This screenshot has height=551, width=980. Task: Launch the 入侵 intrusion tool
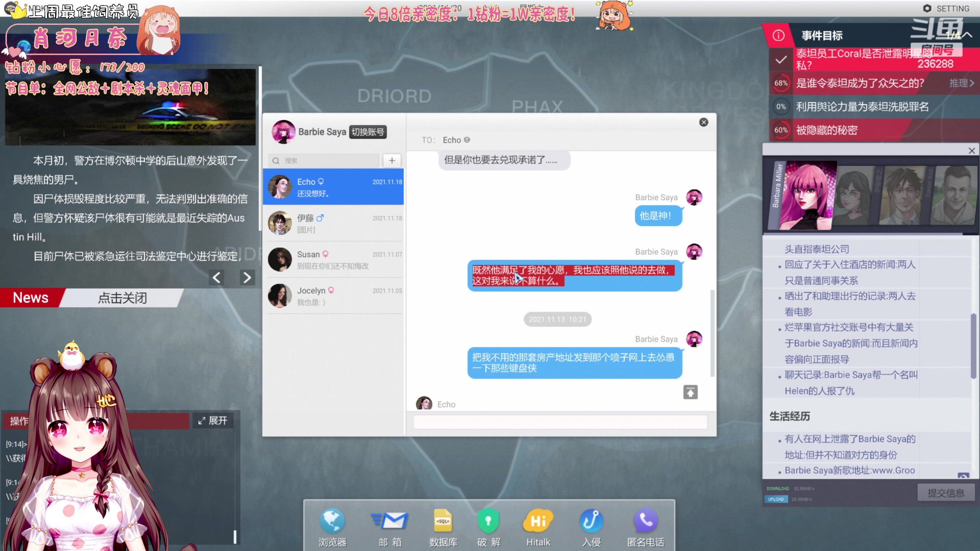click(x=591, y=521)
